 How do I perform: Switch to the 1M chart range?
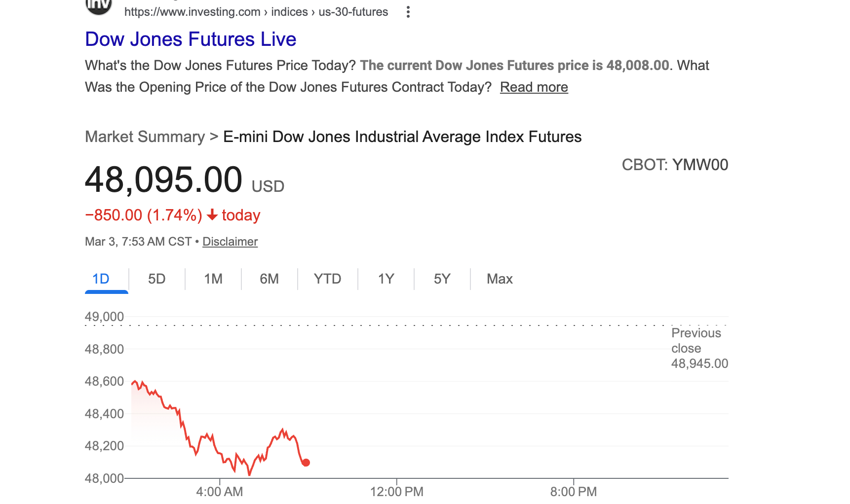pyautogui.click(x=213, y=279)
